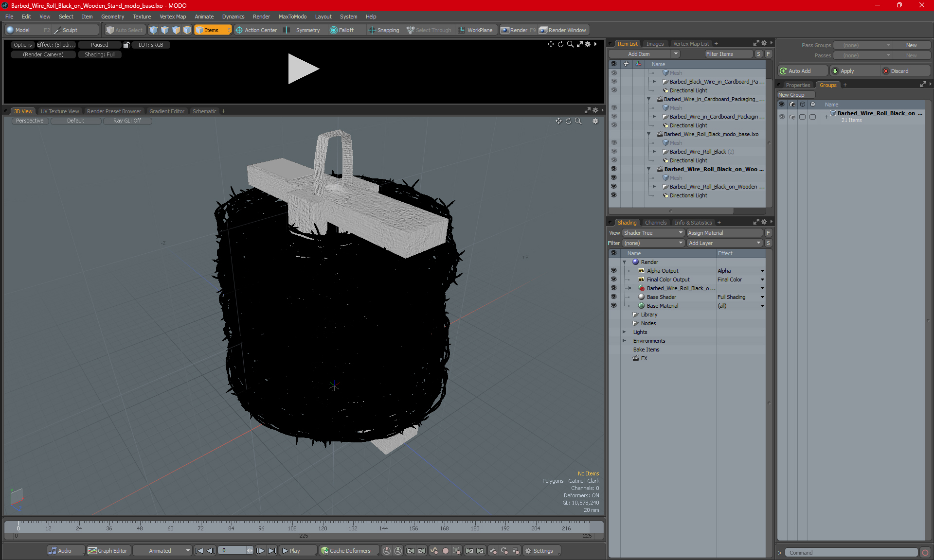Click the Falloff tool

[x=342, y=30]
